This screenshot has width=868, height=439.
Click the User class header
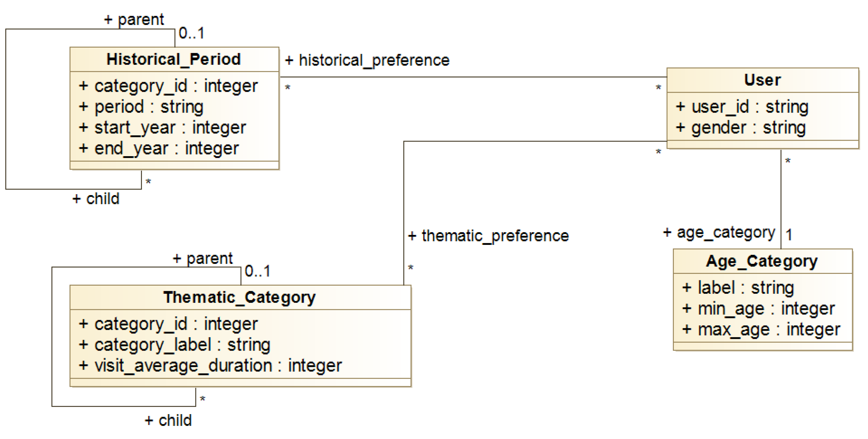click(x=762, y=80)
